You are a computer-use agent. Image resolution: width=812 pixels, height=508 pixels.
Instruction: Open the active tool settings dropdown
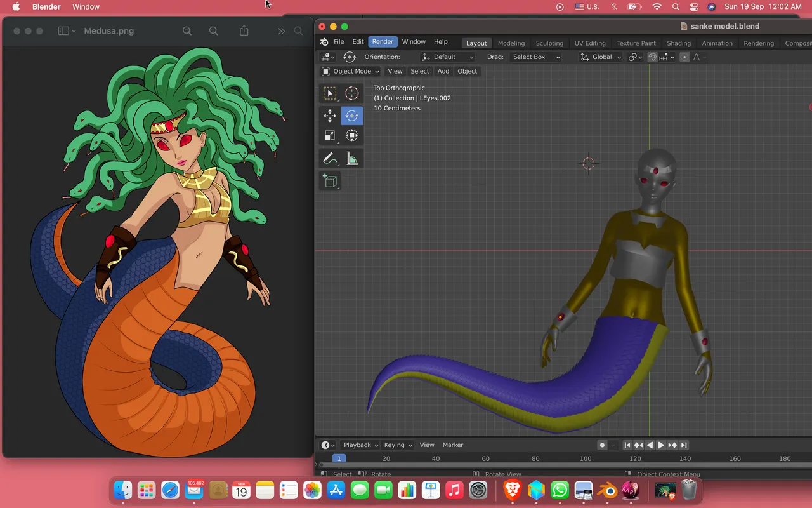[x=328, y=57]
